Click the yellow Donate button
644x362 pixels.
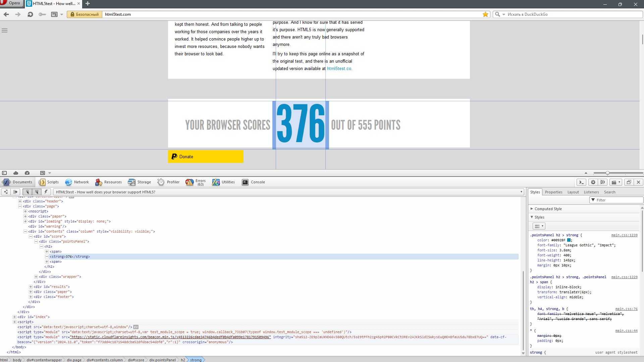click(206, 157)
